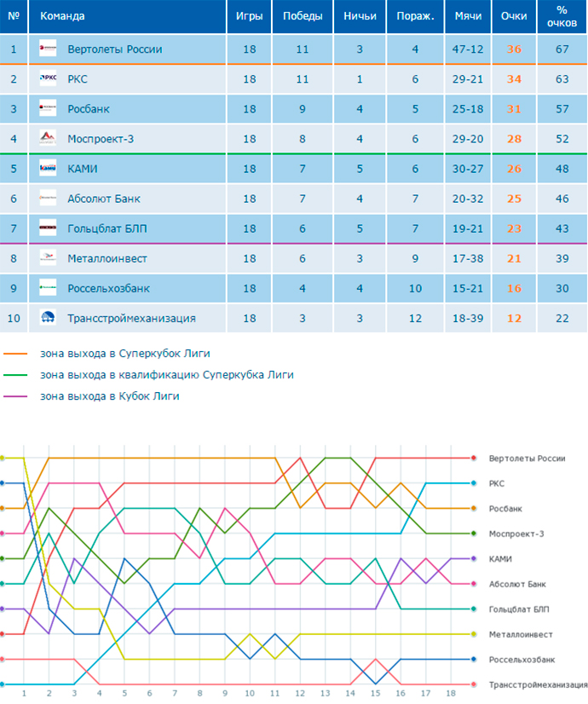Click chart legend label Гольцблат БЛП

click(519, 609)
